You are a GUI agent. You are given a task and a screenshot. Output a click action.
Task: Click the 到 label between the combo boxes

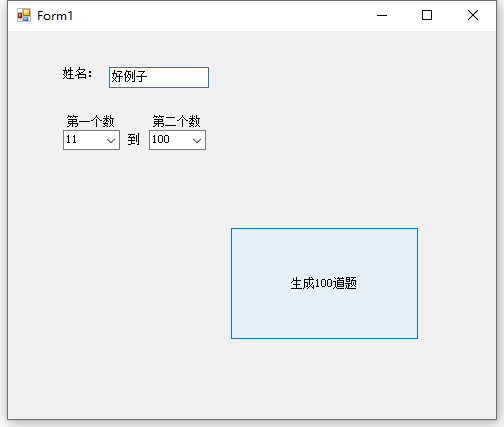pos(133,140)
